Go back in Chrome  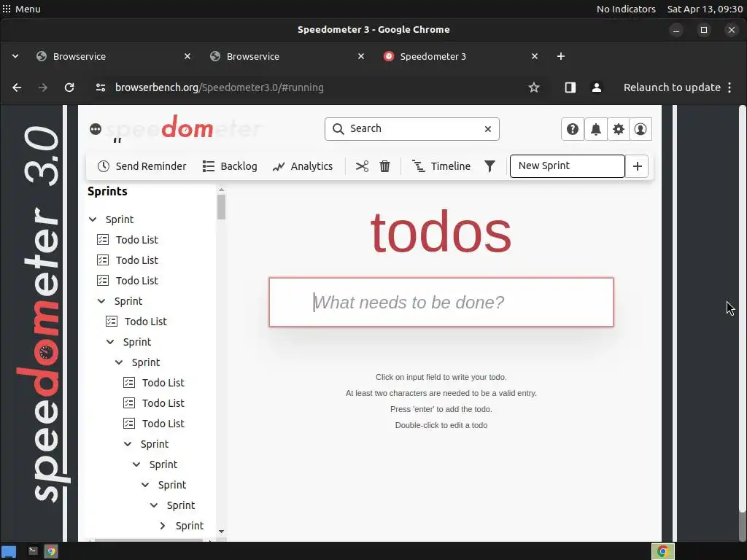coord(17,87)
